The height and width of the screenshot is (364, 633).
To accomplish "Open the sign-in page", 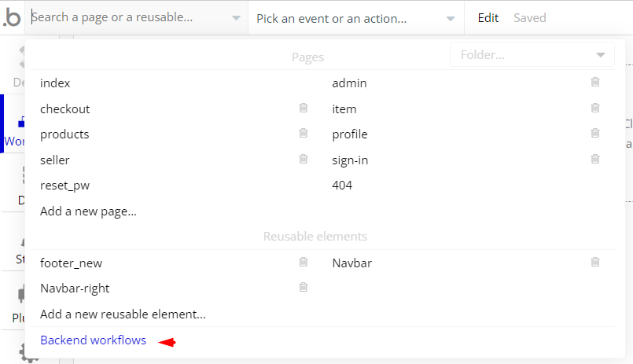I will [350, 160].
